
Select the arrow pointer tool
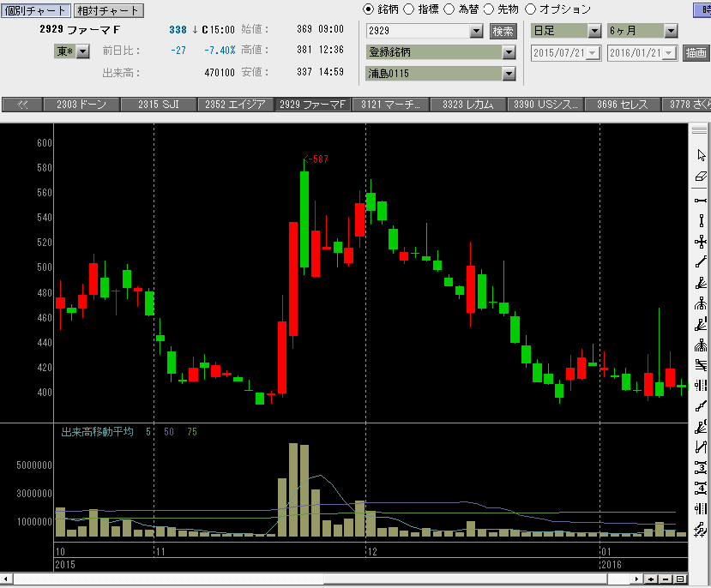[x=701, y=155]
